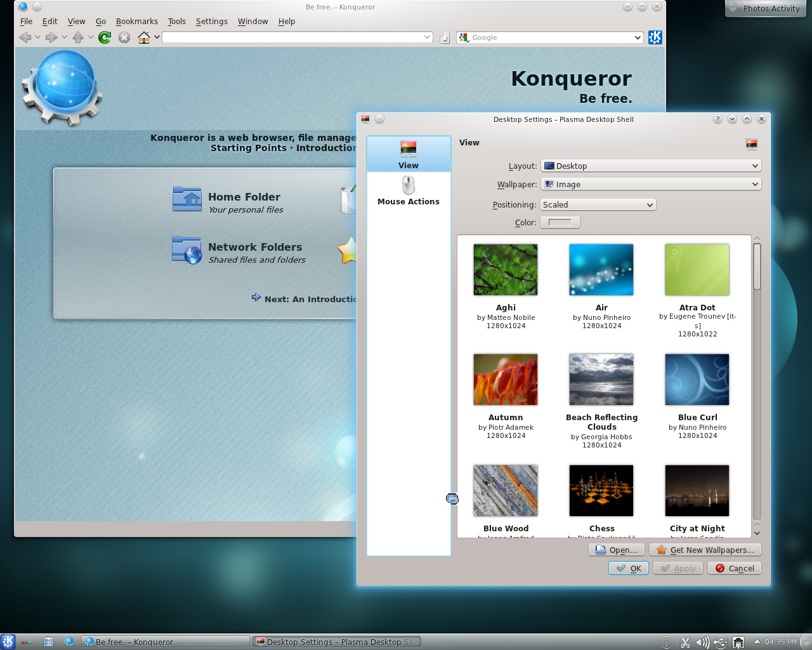Show hidden system tray icons arrow
Viewport: 812px width, 650px height.
(757, 642)
